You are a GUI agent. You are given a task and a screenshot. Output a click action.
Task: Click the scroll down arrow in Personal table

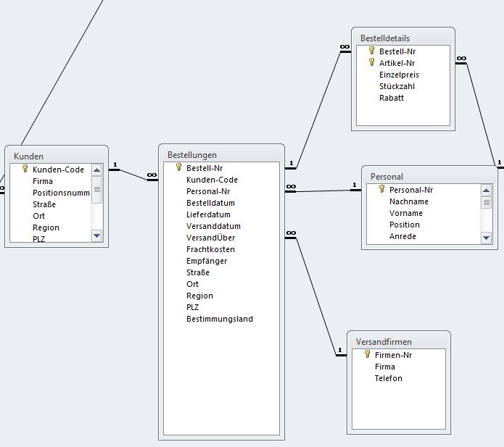pos(486,238)
